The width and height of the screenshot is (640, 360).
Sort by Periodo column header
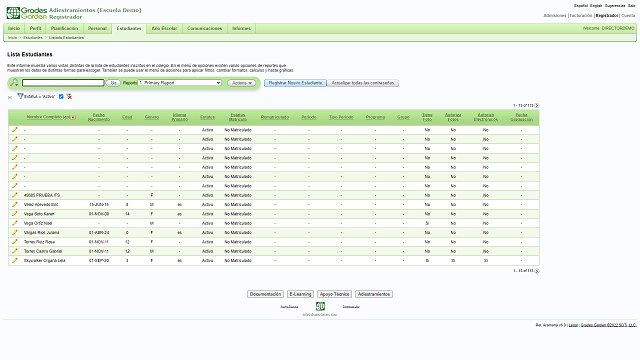pyautogui.click(x=309, y=117)
